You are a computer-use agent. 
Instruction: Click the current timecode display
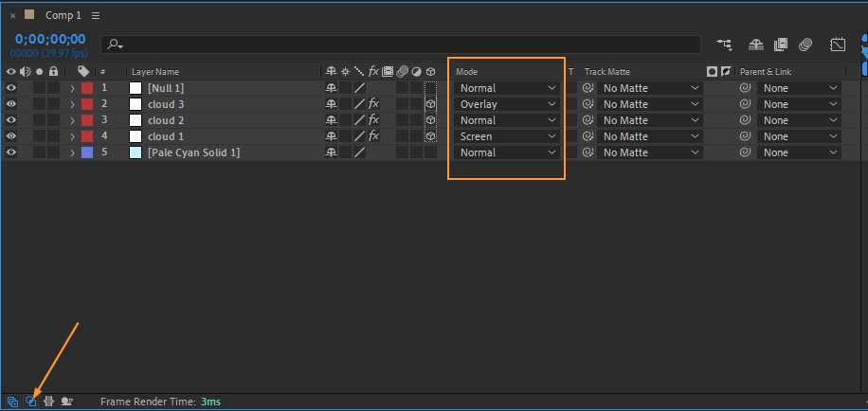[49, 40]
